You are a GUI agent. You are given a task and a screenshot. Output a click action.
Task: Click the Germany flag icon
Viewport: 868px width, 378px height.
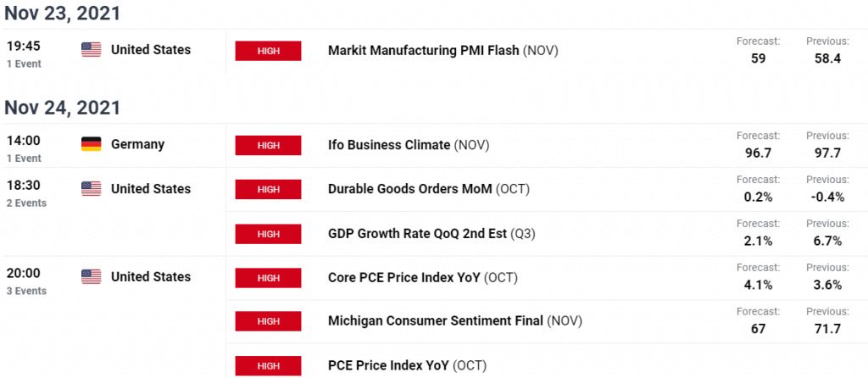92,144
